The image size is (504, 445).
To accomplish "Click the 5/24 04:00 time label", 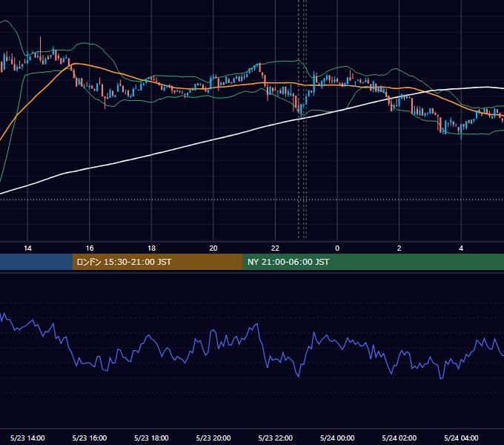I will 461,438.
